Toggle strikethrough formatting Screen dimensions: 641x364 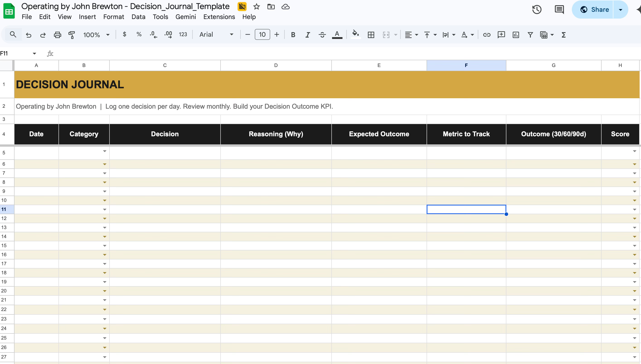pyautogui.click(x=322, y=35)
